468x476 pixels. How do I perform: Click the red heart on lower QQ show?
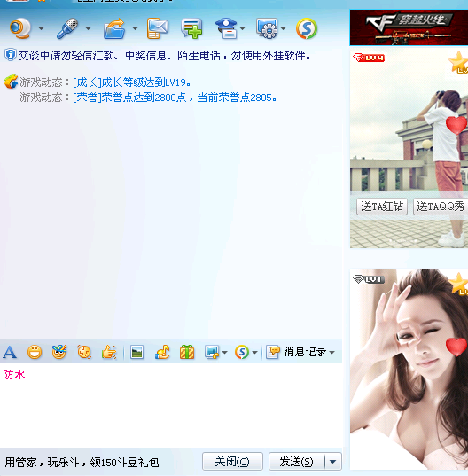tap(456, 347)
